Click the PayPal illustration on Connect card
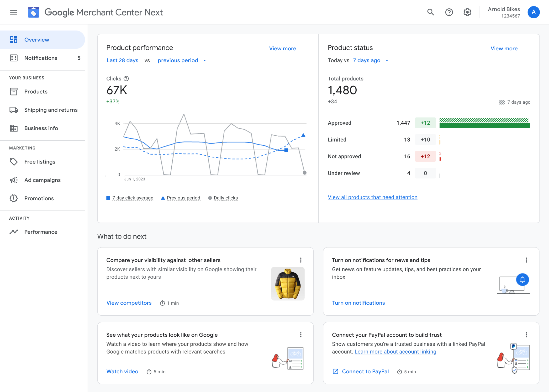Image resolution: width=549 pixels, height=392 pixels. click(x=513, y=358)
